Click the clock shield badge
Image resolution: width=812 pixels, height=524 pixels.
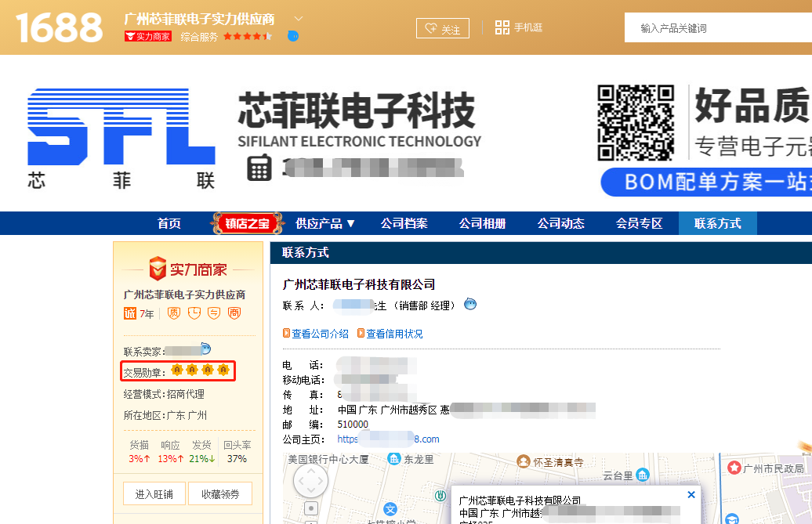194,313
